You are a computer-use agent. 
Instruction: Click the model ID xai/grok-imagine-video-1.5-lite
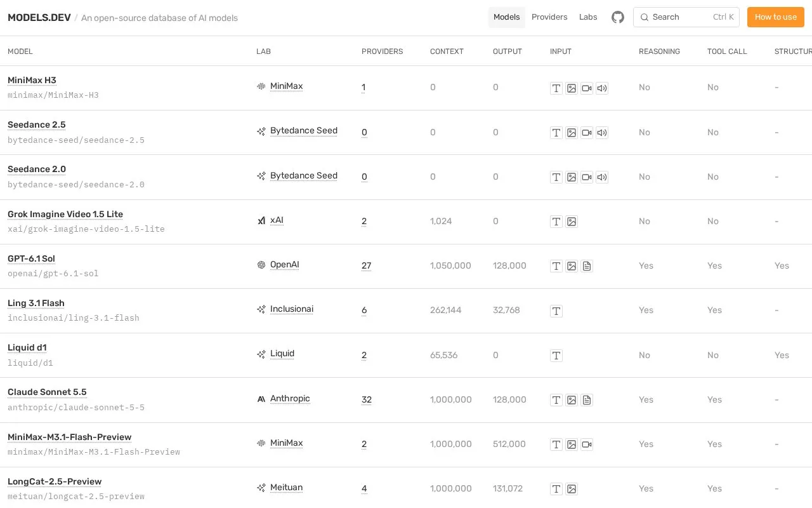[86, 229]
